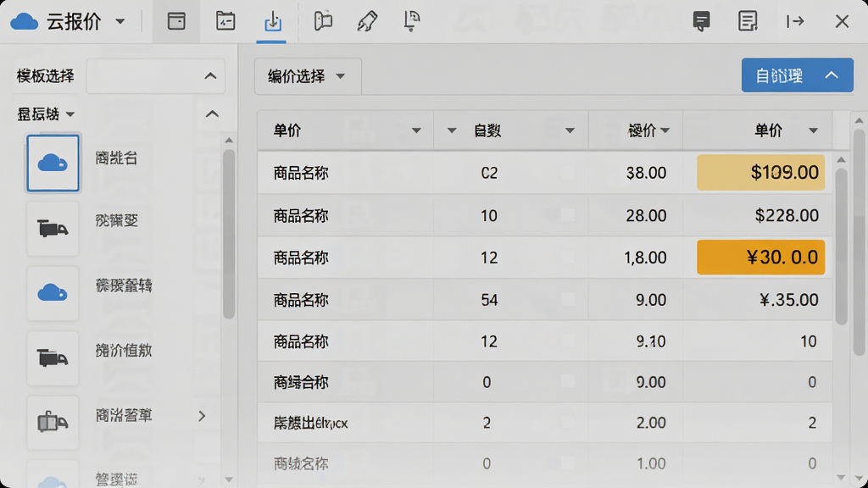Open the comment message icon
868x488 pixels.
701,21
